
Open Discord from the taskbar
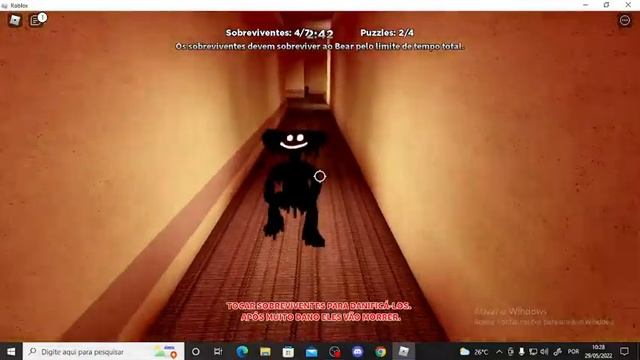click(x=358, y=351)
